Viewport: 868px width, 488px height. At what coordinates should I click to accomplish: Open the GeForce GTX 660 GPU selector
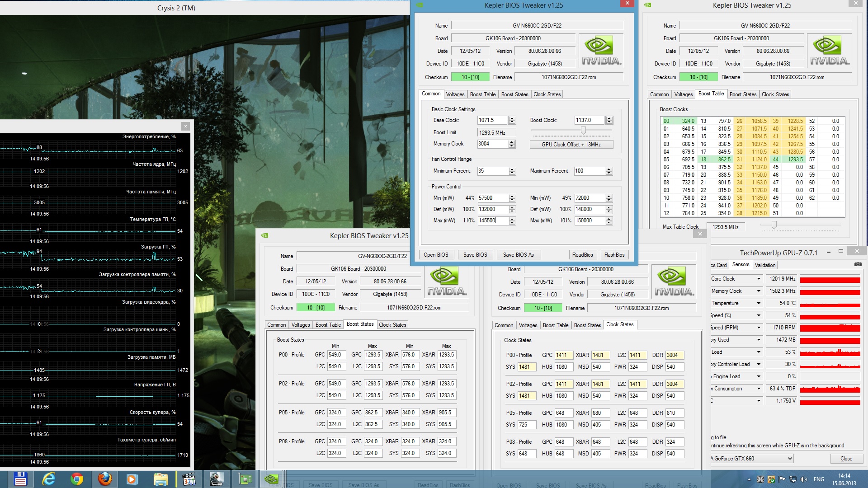coord(752,459)
